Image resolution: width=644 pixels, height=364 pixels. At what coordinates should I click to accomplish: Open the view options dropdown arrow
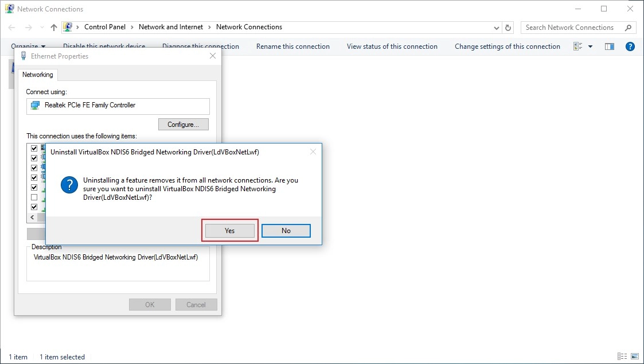pos(591,47)
